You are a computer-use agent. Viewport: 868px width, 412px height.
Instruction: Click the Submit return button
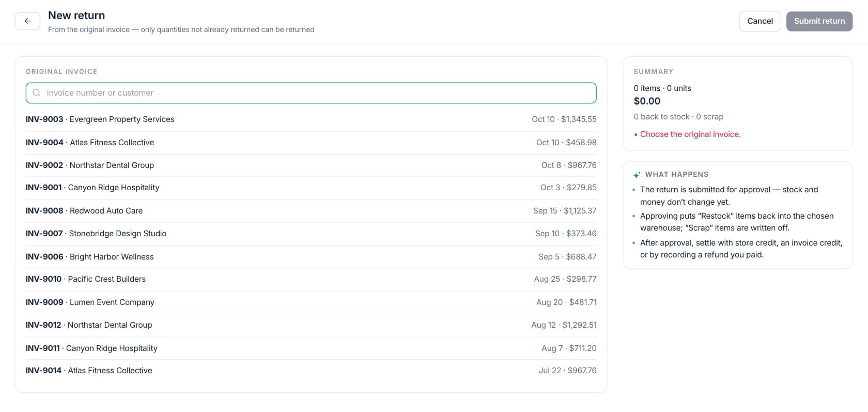tap(819, 21)
